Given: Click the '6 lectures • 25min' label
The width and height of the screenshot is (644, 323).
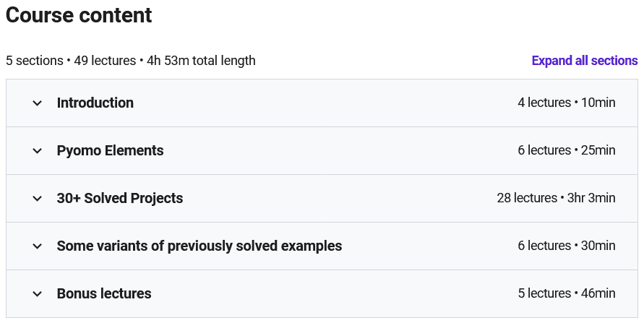Looking at the screenshot, I should coord(566,150).
